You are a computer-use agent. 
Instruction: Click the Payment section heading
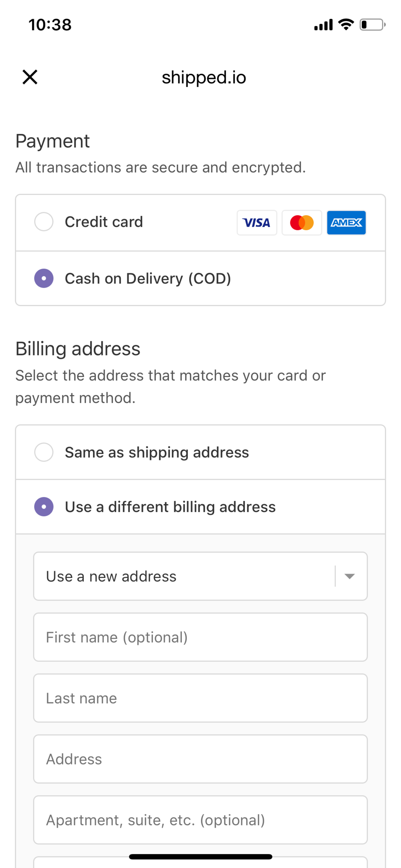pyautogui.click(x=53, y=140)
